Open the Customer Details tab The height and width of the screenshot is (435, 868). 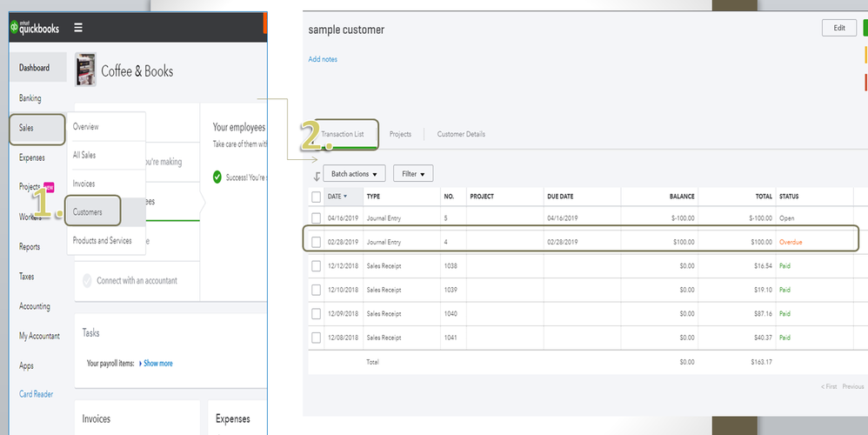461,134
